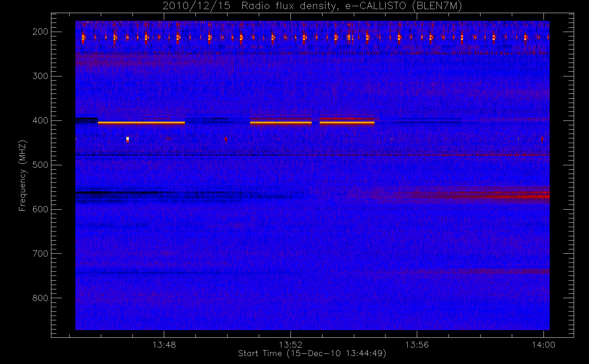
Task: Click the 13:48 time tick label
Action: [164, 344]
